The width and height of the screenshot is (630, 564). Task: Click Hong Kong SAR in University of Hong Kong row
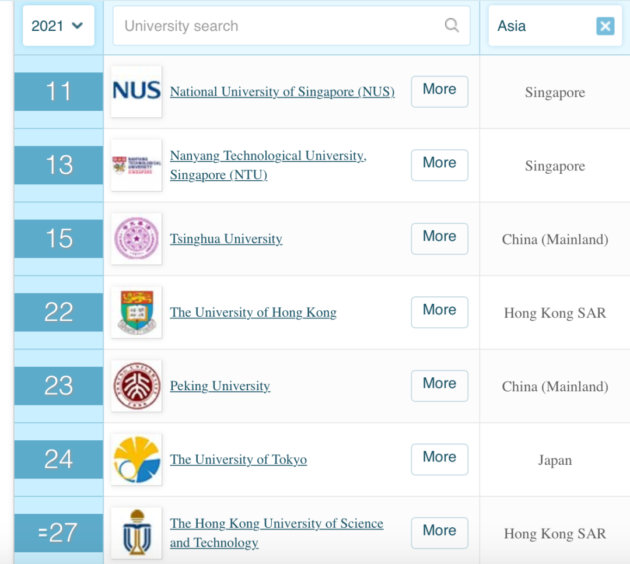point(555,313)
